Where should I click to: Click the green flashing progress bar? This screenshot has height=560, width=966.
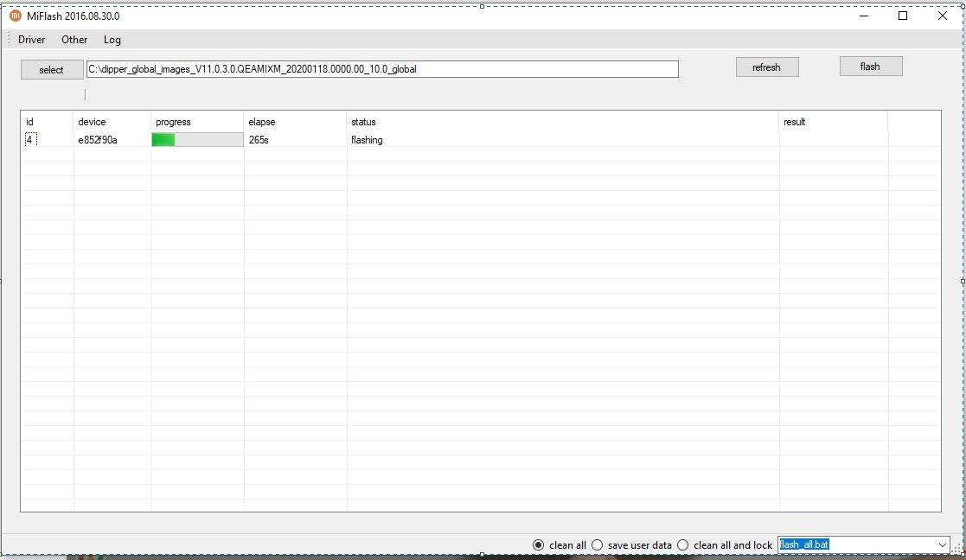[197, 140]
